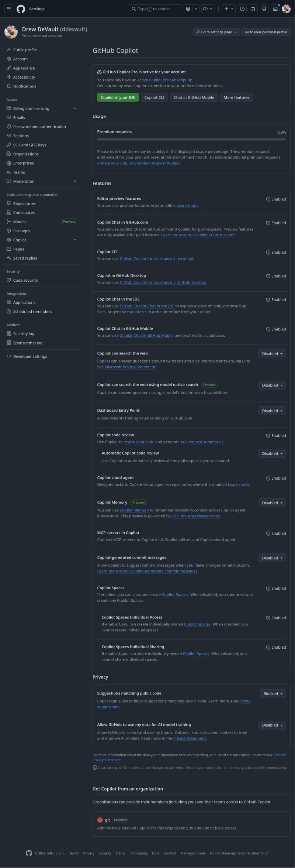
Task: Open Suggestions matching public code Blocked dropdown
Action: 273,694
